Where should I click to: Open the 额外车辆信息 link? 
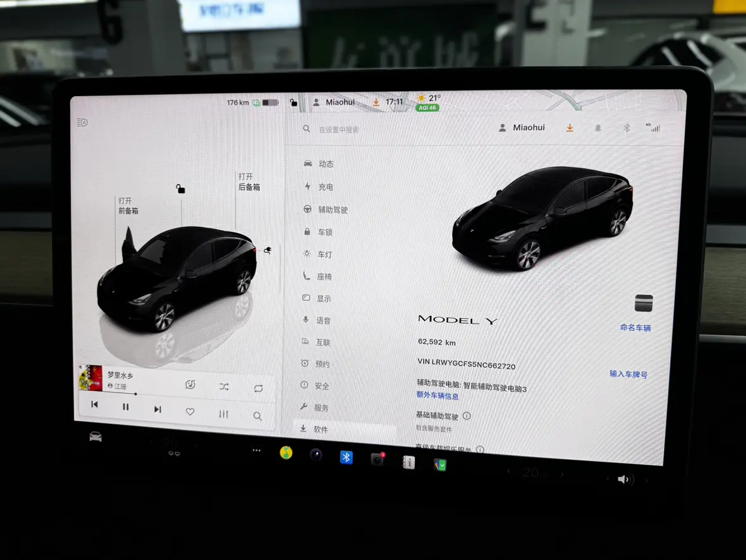point(437,396)
